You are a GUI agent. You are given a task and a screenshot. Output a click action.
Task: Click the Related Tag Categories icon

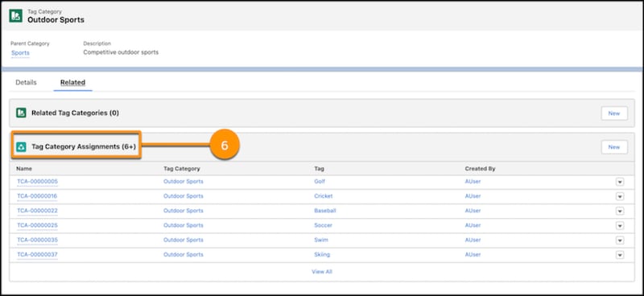click(x=21, y=113)
